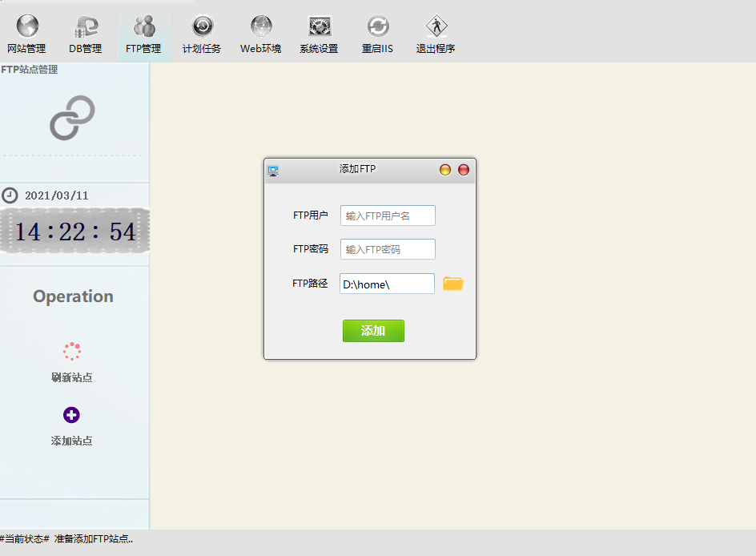The image size is (756, 556).
Task: Click the Operation heading
Action: point(74,296)
